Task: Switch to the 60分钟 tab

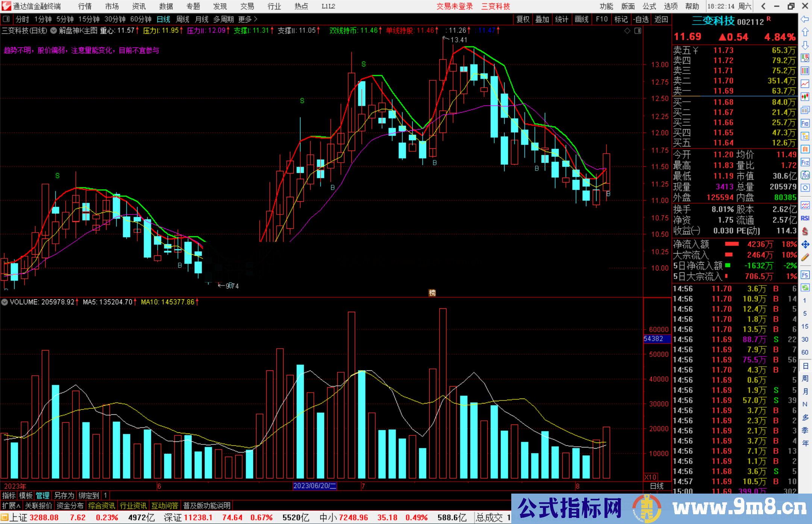Action: [141, 19]
